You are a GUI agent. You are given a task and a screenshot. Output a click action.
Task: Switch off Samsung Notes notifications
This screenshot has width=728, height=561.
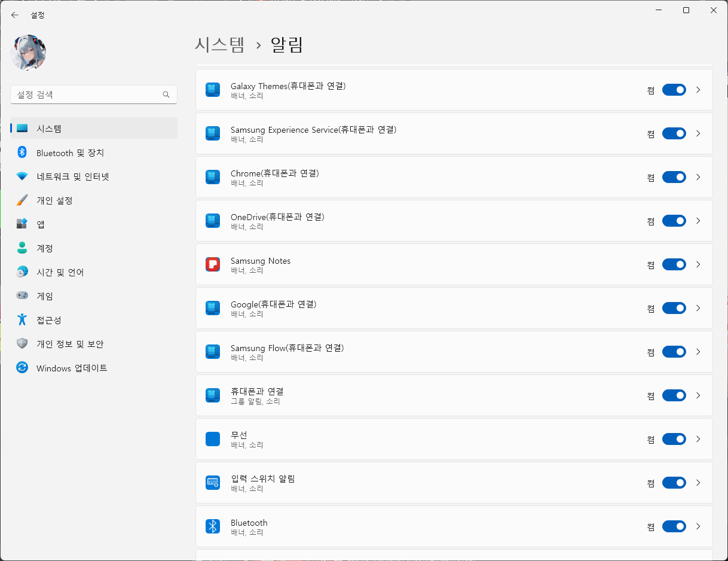click(x=674, y=264)
